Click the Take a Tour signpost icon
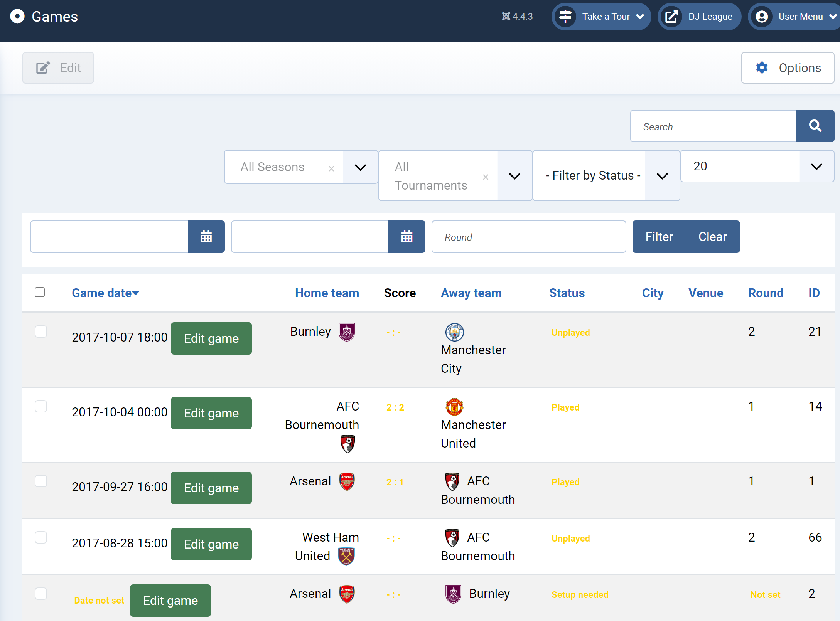840x621 pixels. tap(565, 17)
